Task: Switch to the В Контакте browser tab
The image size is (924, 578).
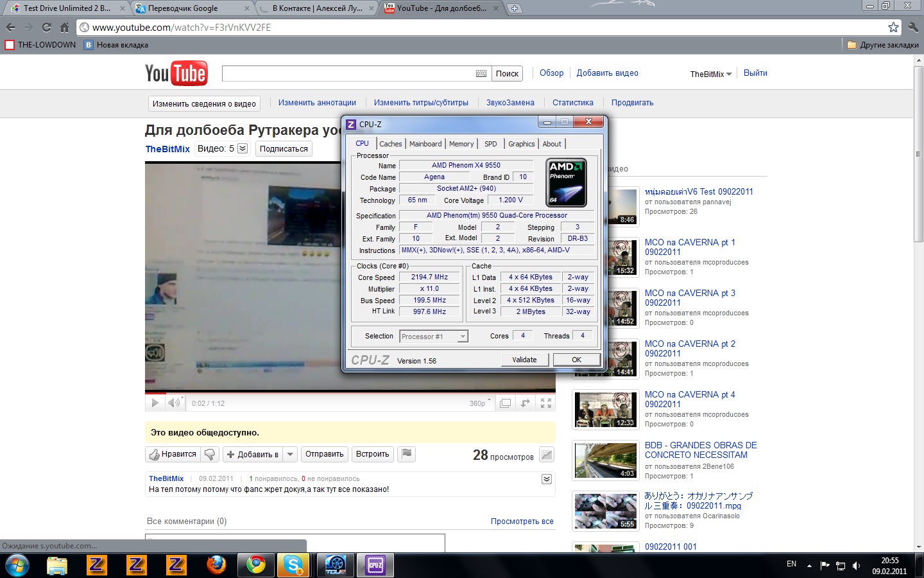Action: click(318, 8)
